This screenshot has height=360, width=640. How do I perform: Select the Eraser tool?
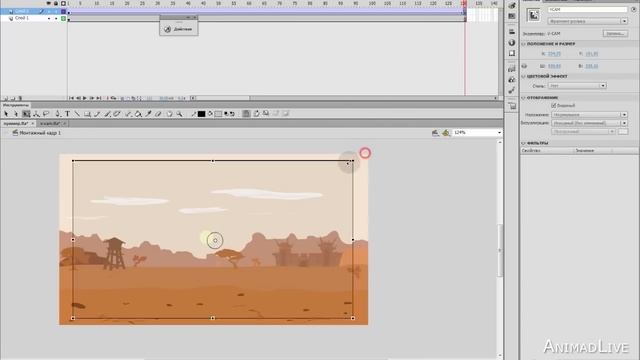click(x=158, y=114)
